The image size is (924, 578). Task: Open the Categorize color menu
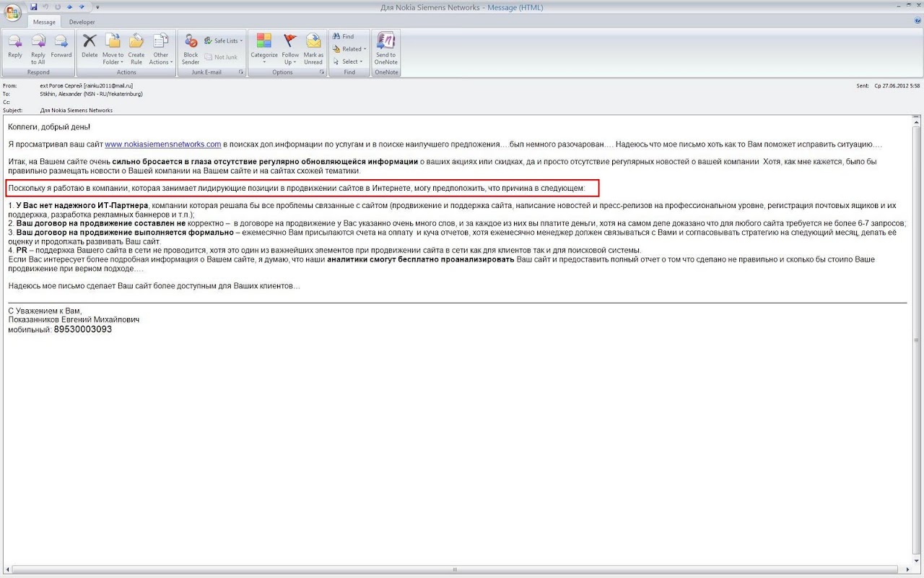pyautogui.click(x=264, y=49)
